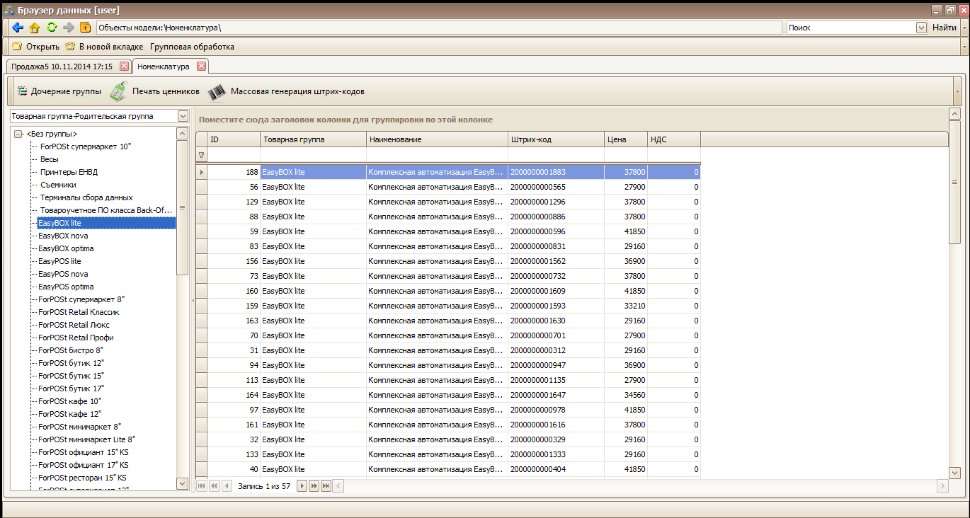
Task: Go forward with the grey arrow icon
Action: (x=69, y=28)
